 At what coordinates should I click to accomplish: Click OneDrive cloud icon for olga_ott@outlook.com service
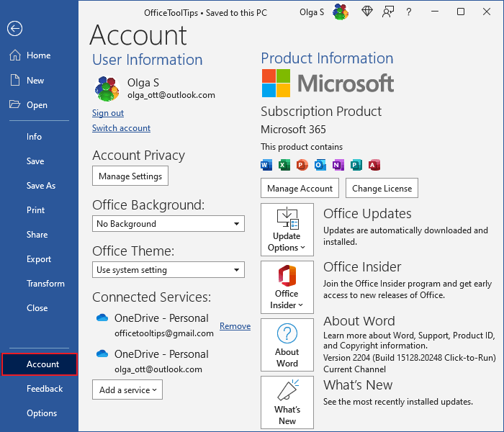[x=102, y=354]
